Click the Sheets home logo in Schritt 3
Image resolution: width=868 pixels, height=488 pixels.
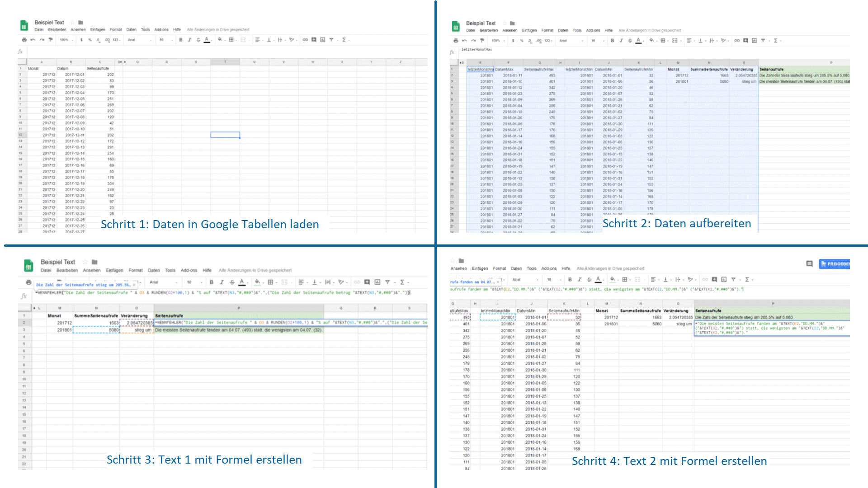coord(28,266)
